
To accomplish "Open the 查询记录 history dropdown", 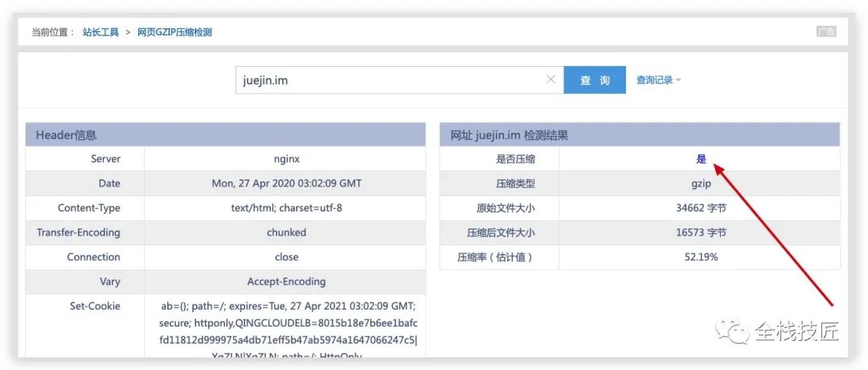I will (x=658, y=80).
